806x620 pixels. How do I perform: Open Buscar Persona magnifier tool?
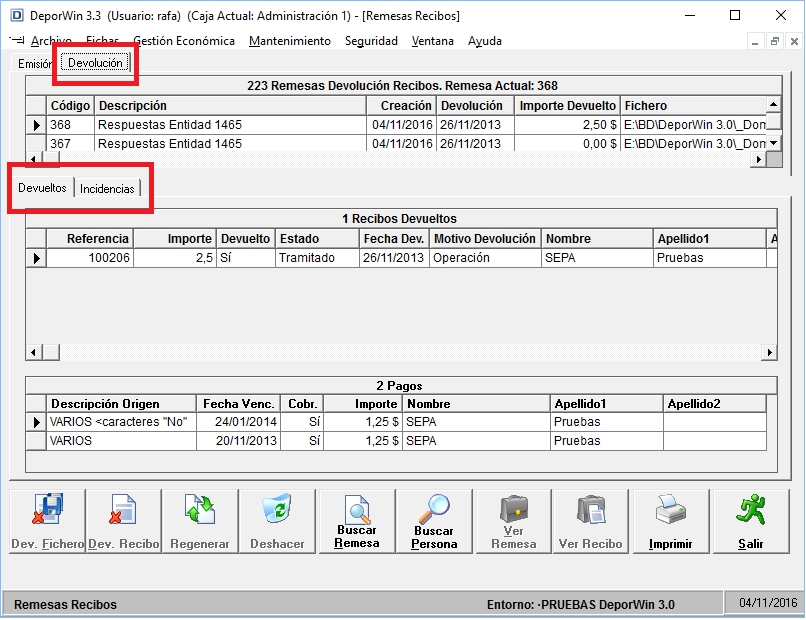click(x=434, y=521)
